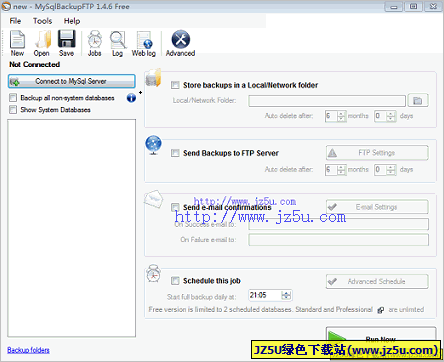444x362 pixels.
Task: Browse for local folder with folder icon button
Action: (418, 100)
